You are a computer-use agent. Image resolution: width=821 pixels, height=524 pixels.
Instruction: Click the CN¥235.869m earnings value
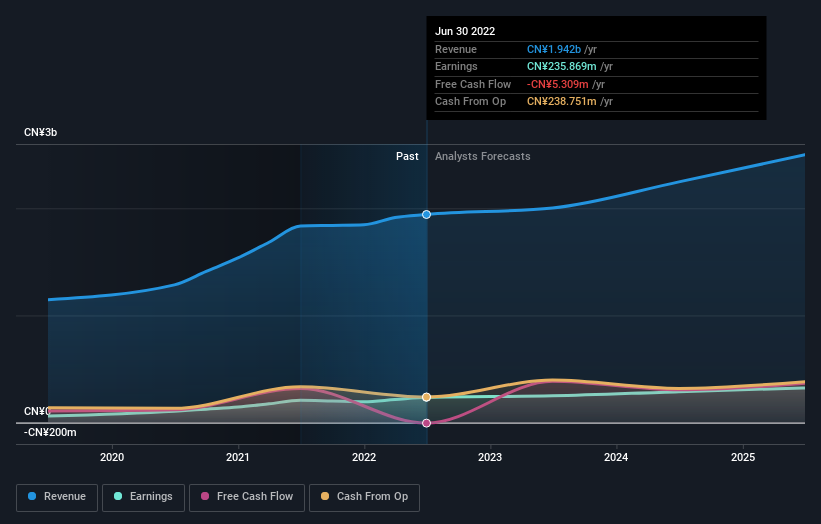[562, 66]
